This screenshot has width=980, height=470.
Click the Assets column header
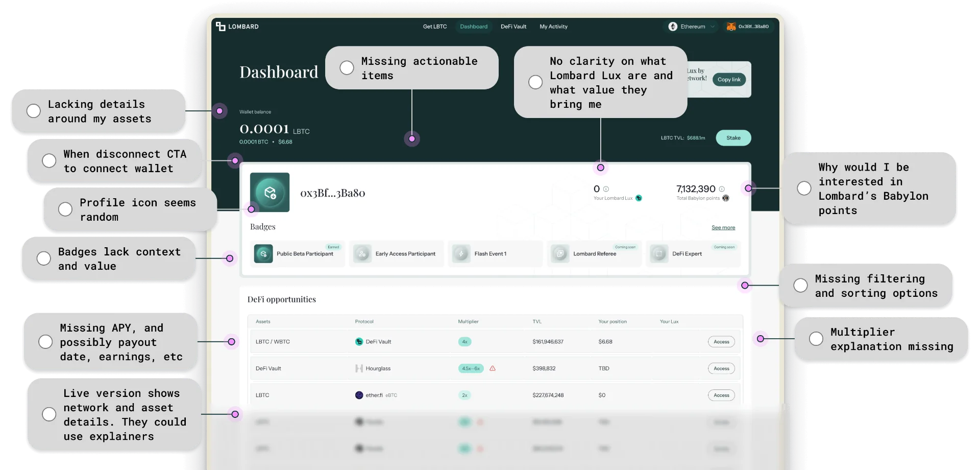point(263,321)
